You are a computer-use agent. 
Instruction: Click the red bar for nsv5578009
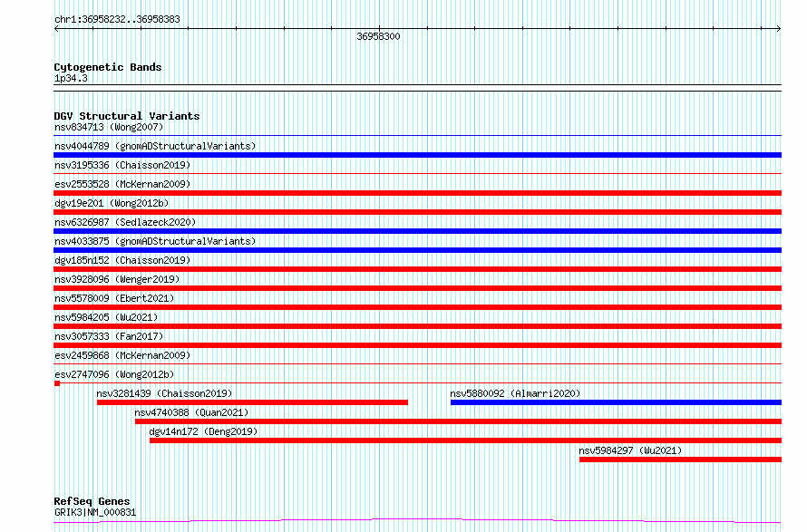click(417, 307)
